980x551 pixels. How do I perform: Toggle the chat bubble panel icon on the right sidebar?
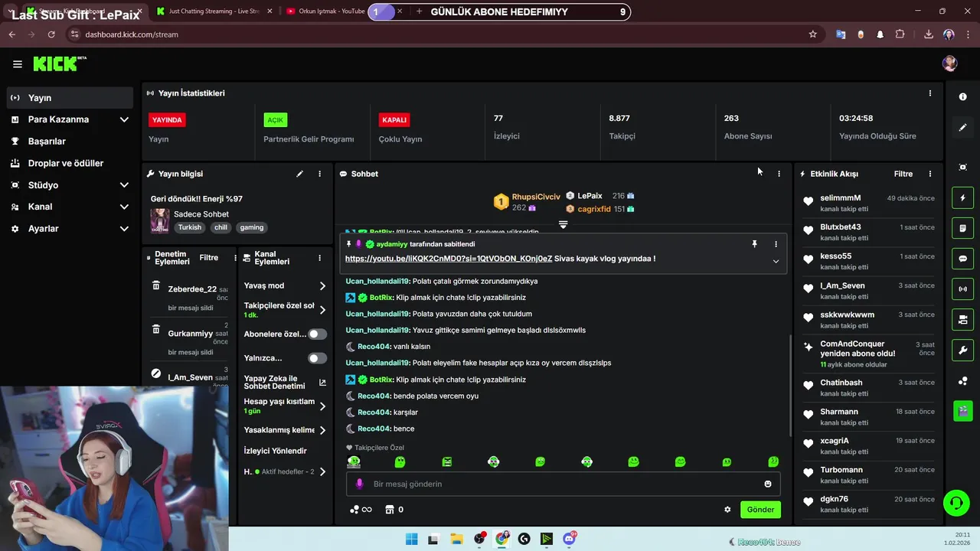pyautogui.click(x=962, y=259)
